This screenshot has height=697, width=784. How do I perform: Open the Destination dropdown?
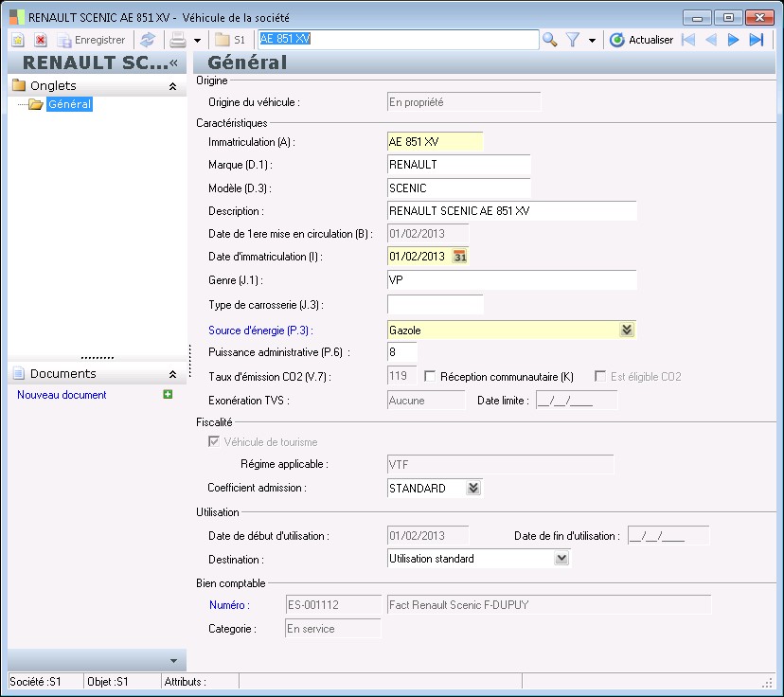pyautogui.click(x=561, y=558)
